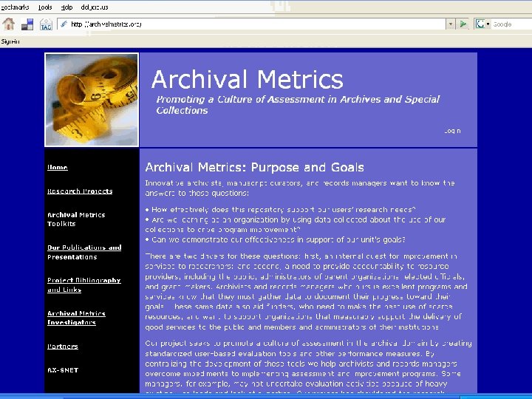The height and width of the screenshot is (399, 532).
Task: Click the green Go arrow button
Action: click(463, 24)
